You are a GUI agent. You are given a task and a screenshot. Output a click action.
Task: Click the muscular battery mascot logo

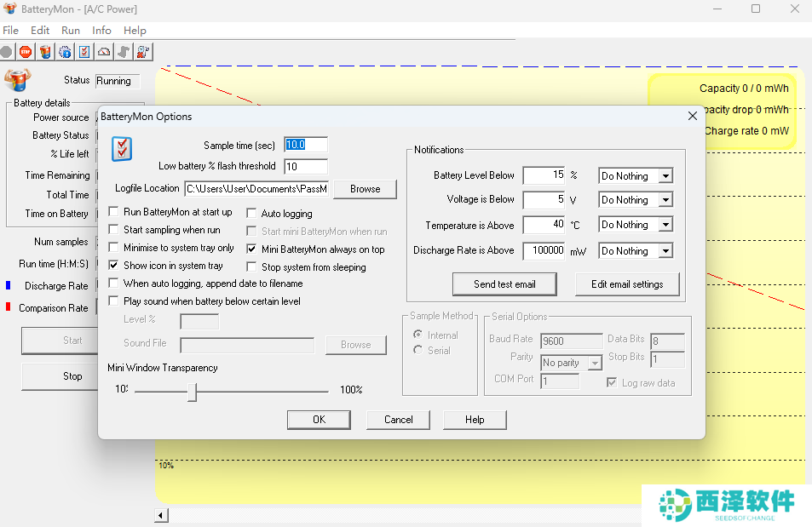tap(18, 80)
